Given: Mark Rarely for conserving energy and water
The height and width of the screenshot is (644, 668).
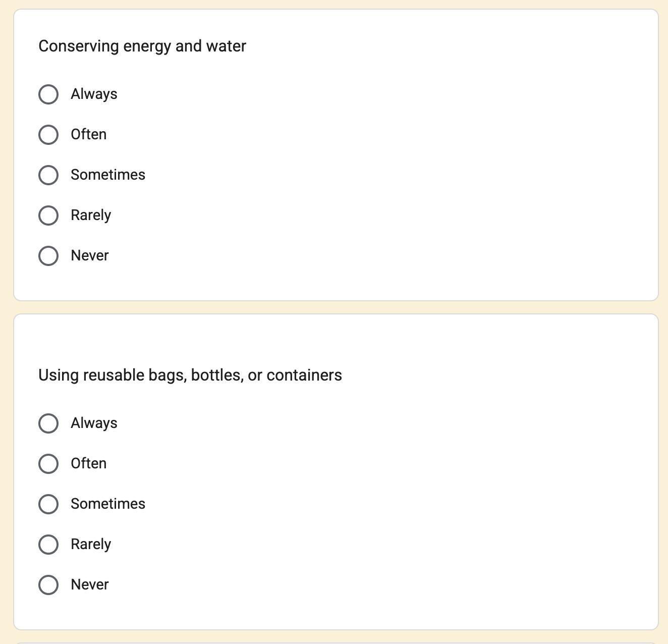Looking at the screenshot, I should click(48, 216).
